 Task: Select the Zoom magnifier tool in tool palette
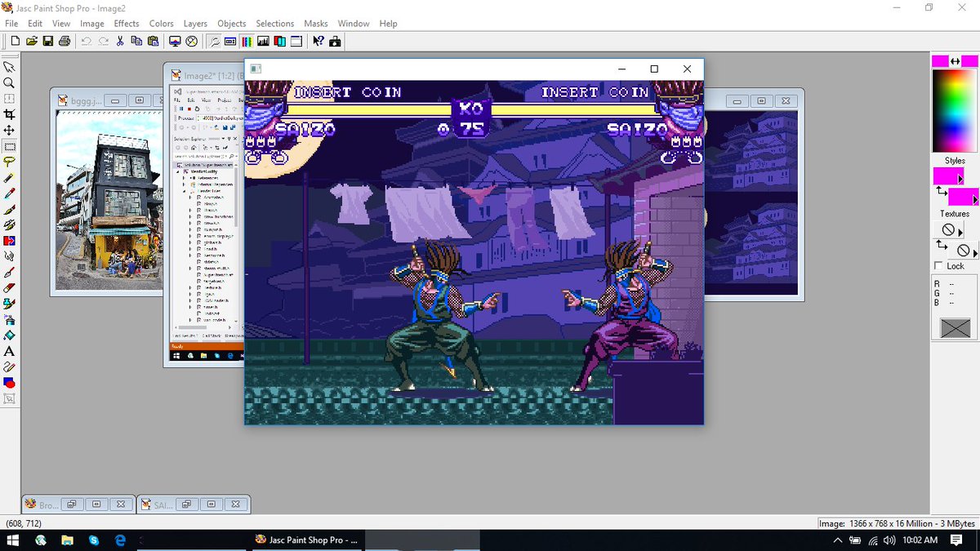tap(10, 82)
